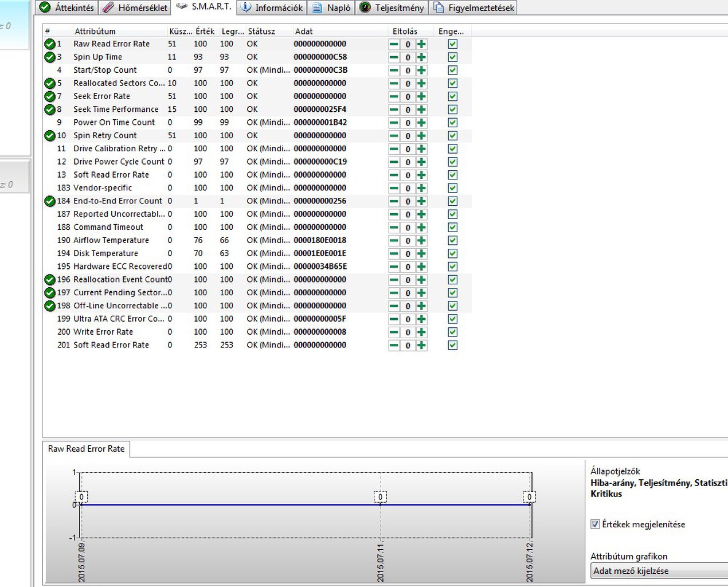The width and height of the screenshot is (728, 587).
Task: Open the Teljesítmény tab
Action: tap(392, 7)
